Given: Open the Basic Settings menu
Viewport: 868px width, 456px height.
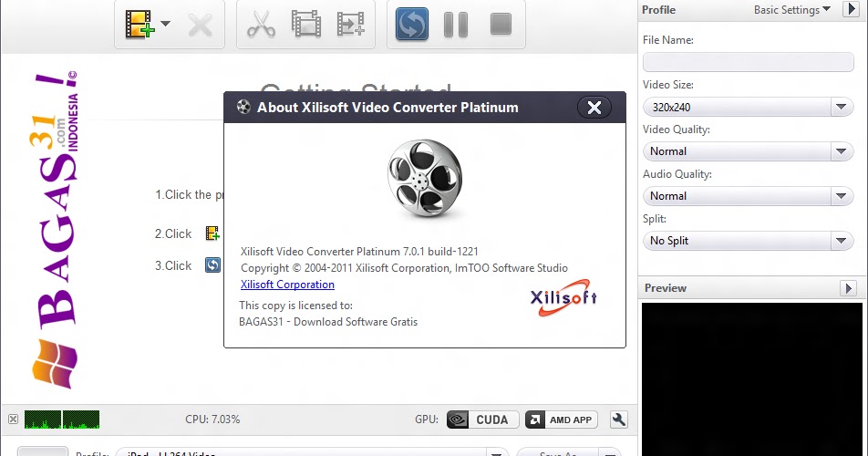Looking at the screenshot, I should coord(792,9).
